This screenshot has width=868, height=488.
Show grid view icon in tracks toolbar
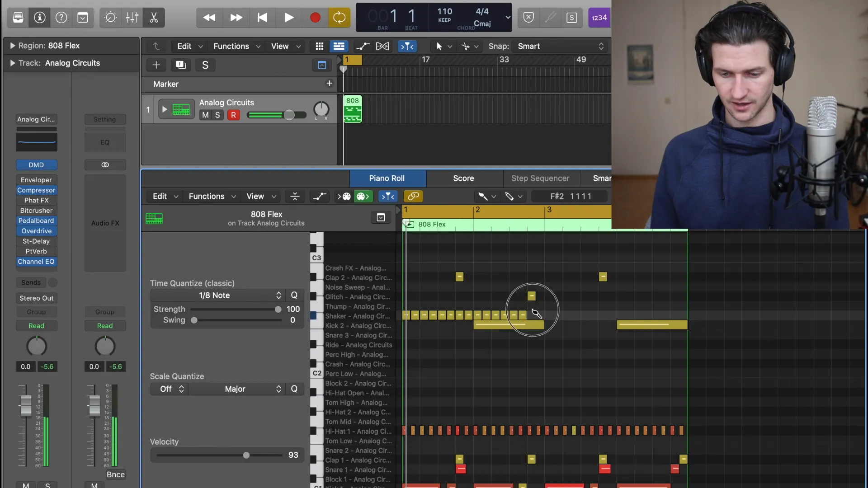pos(320,46)
